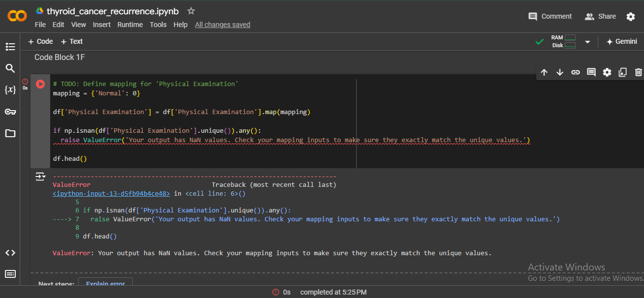The height and width of the screenshot is (298, 644).
Task: Click df.head() line in code editor
Action: tap(70, 159)
